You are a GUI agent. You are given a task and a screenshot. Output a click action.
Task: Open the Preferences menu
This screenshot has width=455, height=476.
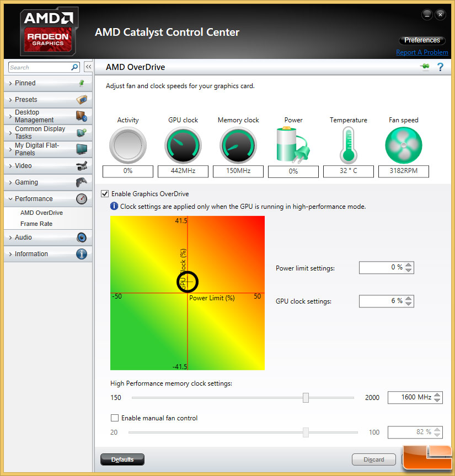(422, 40)
